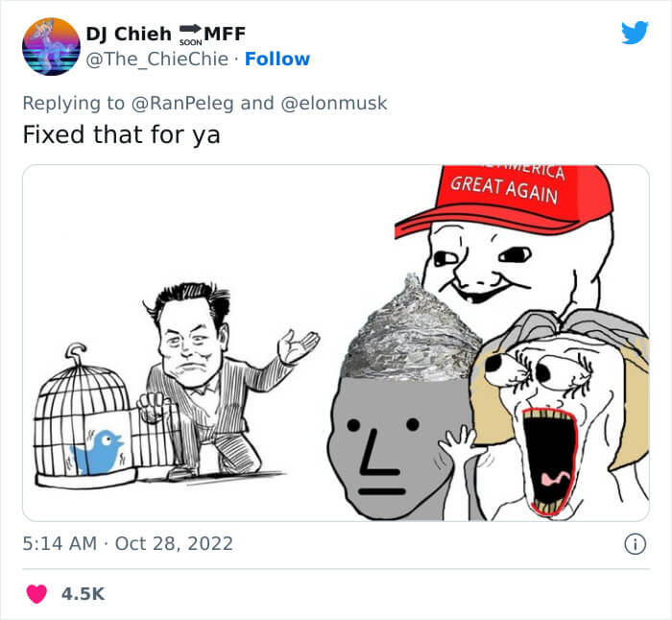
Task: Open the @The_ChieChie handle
Action: 157,59
